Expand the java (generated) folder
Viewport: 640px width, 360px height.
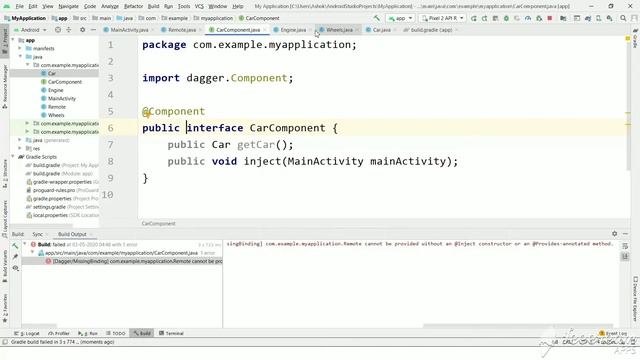click(x=20, y=140)
